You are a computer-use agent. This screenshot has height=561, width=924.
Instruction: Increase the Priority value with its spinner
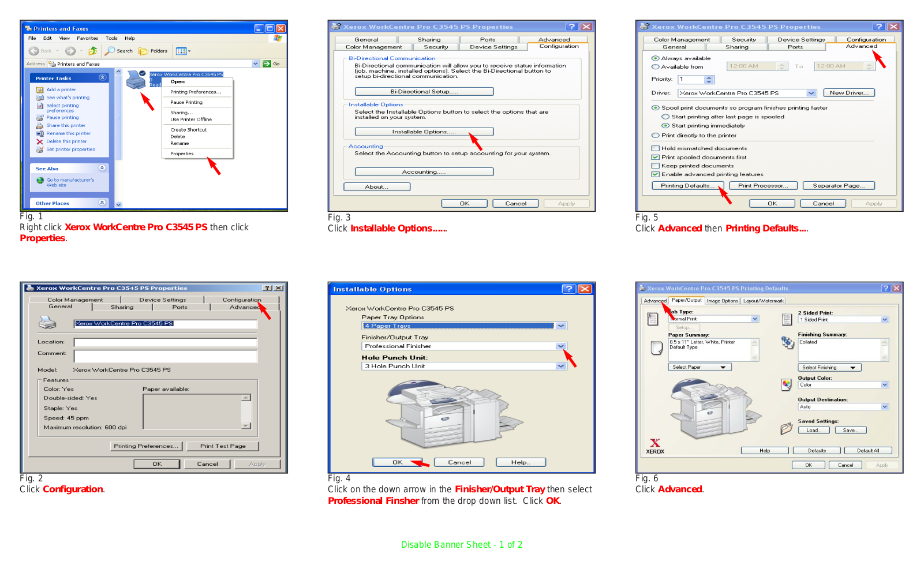(710, 77)
